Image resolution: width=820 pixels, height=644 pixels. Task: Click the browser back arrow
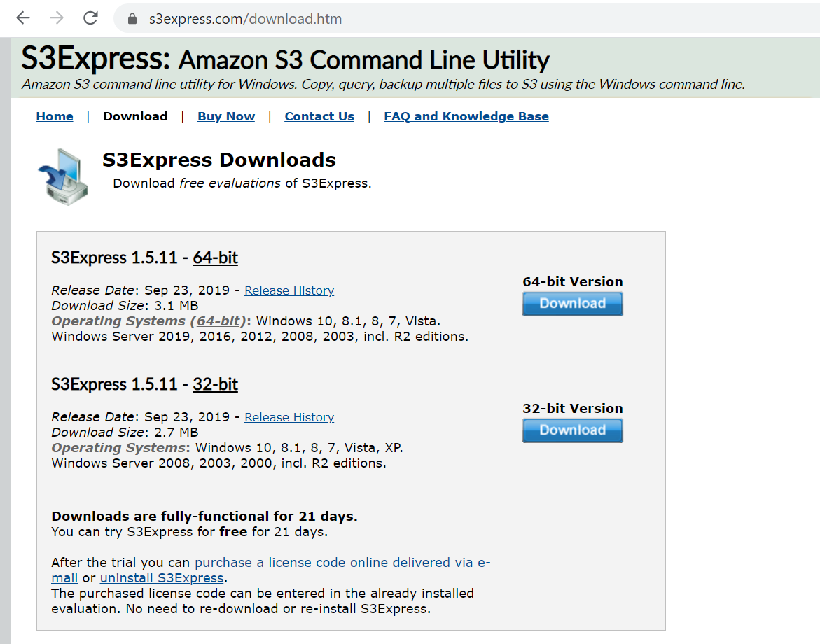tap(23, 18)
